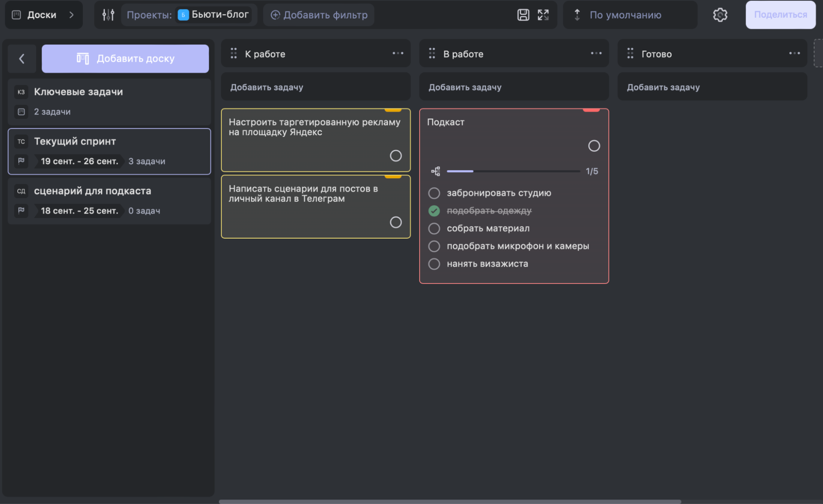Click the save view floppy disk icon

pos(523,15)
